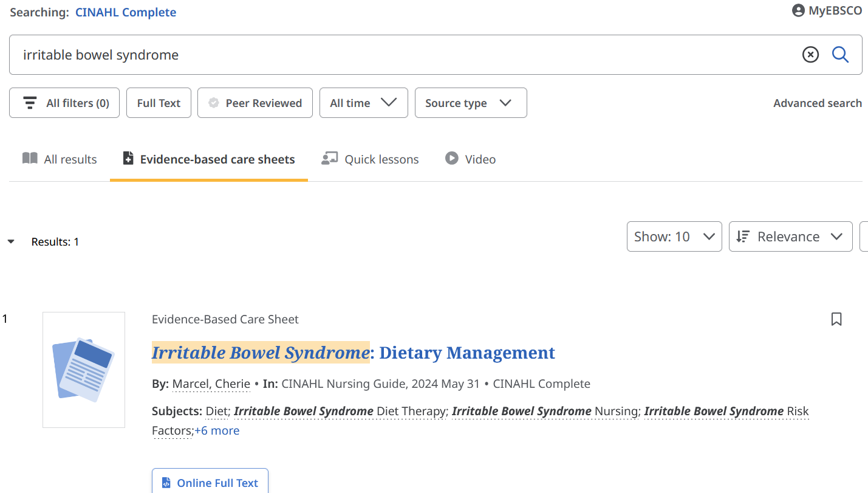
Task: Switch to the Video tab
Action: (470, 159)
